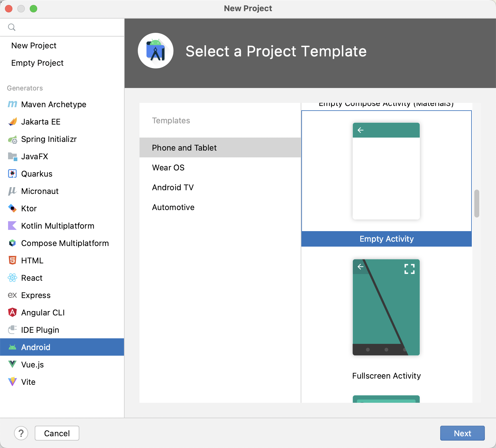Click the HTML5 icon
Image resolution: width=496 pixels, height=448 pixels.
[x=12, y=261]
